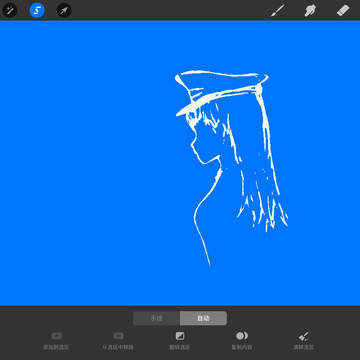
Task: Invert the current selection
Action: pos(180,341)
